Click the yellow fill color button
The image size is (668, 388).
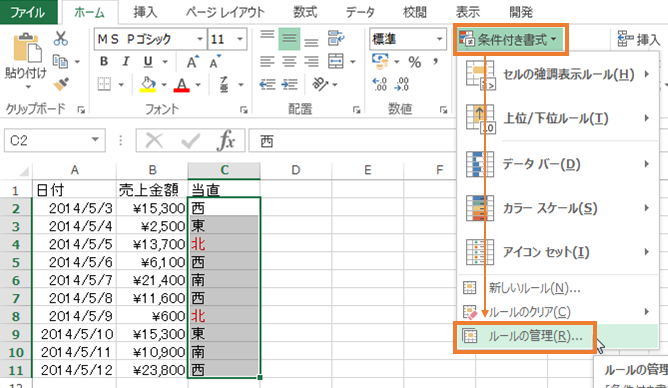coord(148,84)
